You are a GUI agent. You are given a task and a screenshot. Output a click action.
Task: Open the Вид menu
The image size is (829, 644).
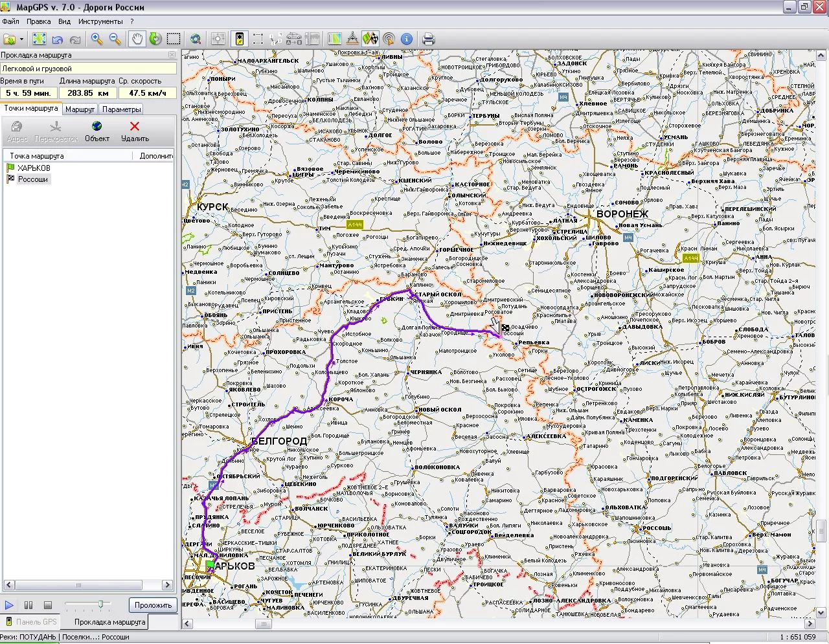[x=65, y=21]
